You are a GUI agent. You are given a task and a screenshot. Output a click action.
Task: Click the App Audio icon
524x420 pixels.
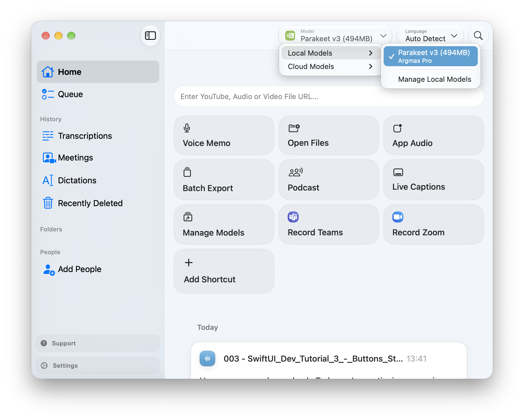[x=398, y=128]
